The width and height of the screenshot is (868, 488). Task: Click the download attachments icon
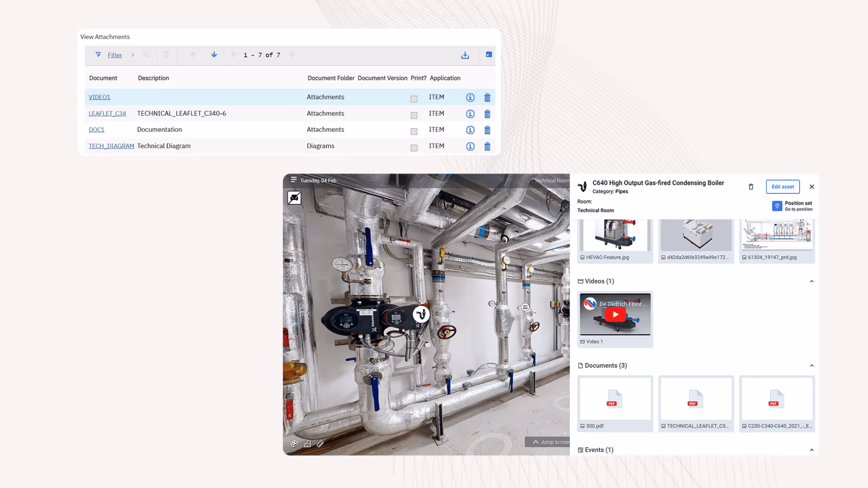click(x=465, y=55)
